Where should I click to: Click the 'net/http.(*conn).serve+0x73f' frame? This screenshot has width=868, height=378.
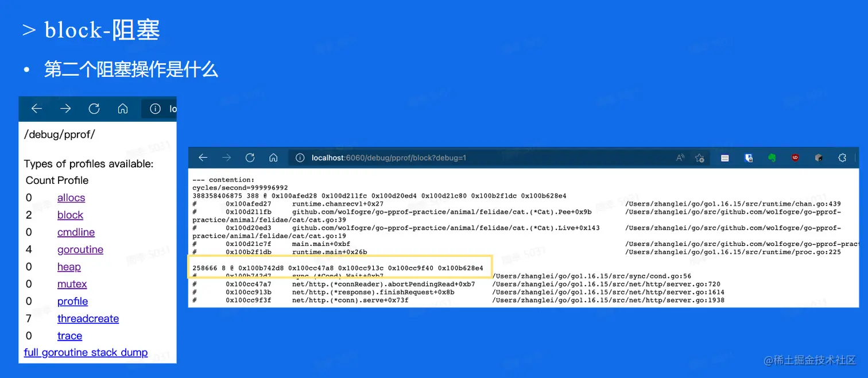[350, 300]
